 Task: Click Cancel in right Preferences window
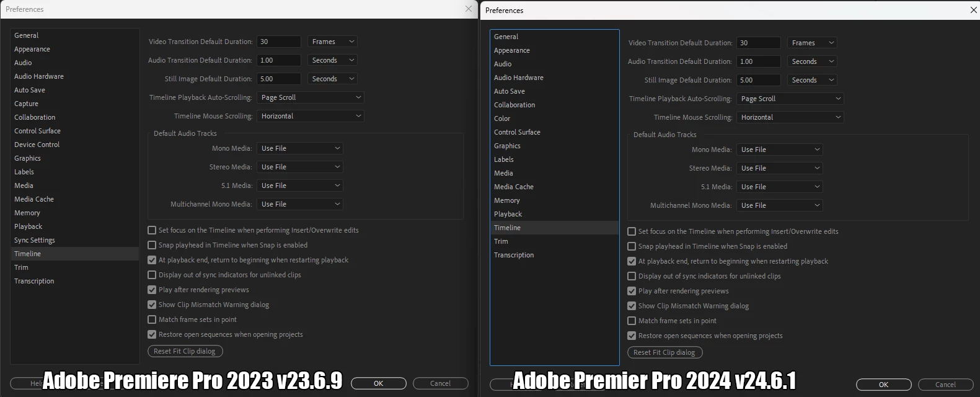(x=945, y=385)
